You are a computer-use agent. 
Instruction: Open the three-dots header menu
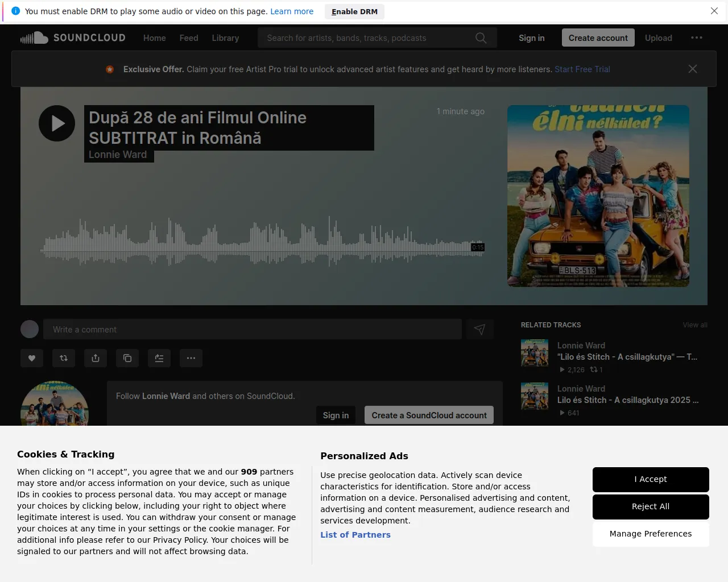point(697,38)
